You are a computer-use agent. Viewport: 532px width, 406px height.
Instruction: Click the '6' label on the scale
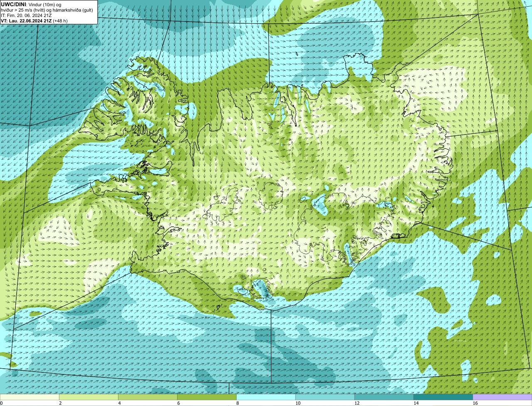pyautogui.click(x=179, y=403)
